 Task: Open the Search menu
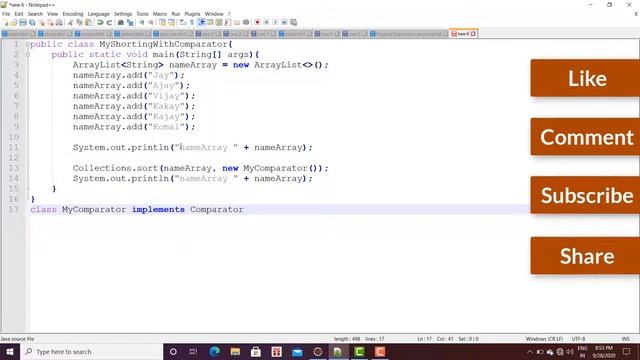(35, 14)
